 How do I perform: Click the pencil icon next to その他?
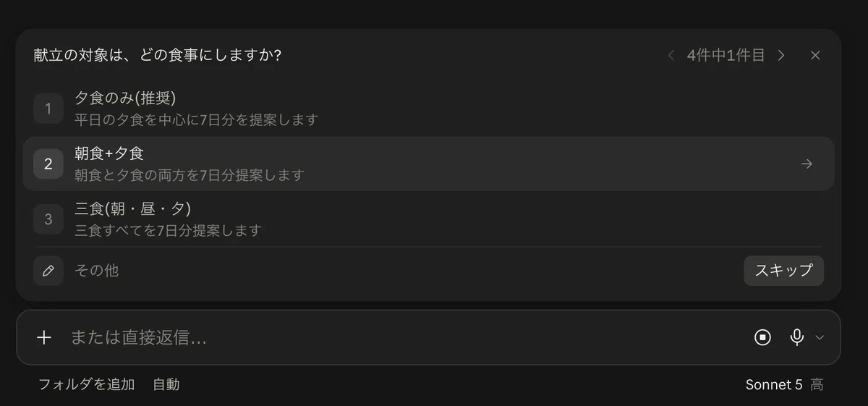click(x=48, y=271)
